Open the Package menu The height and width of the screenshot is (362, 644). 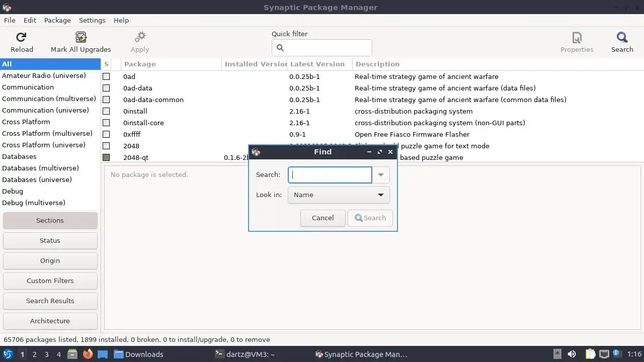point(57,20)
